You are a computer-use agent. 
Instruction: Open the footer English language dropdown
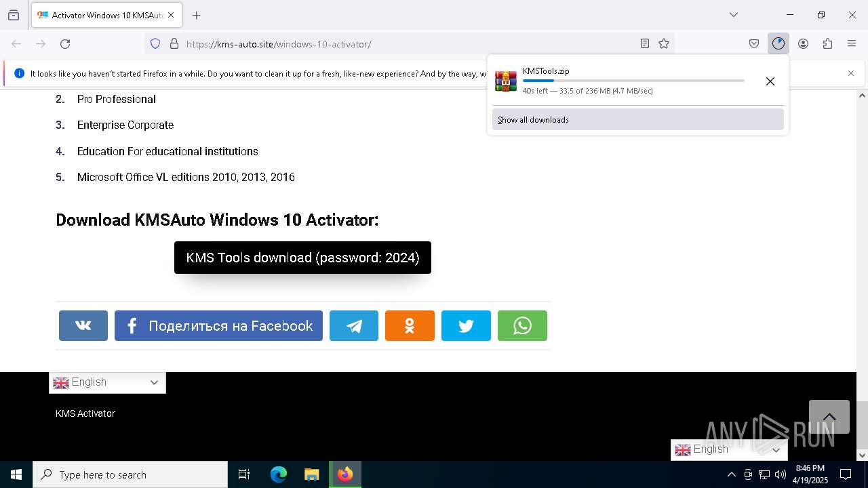point(107,382)
